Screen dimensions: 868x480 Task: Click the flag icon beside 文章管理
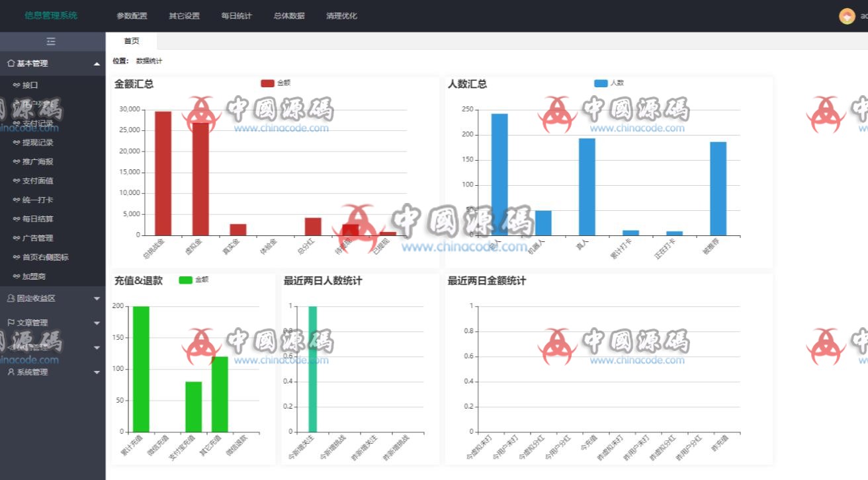[x=11, y=323]
